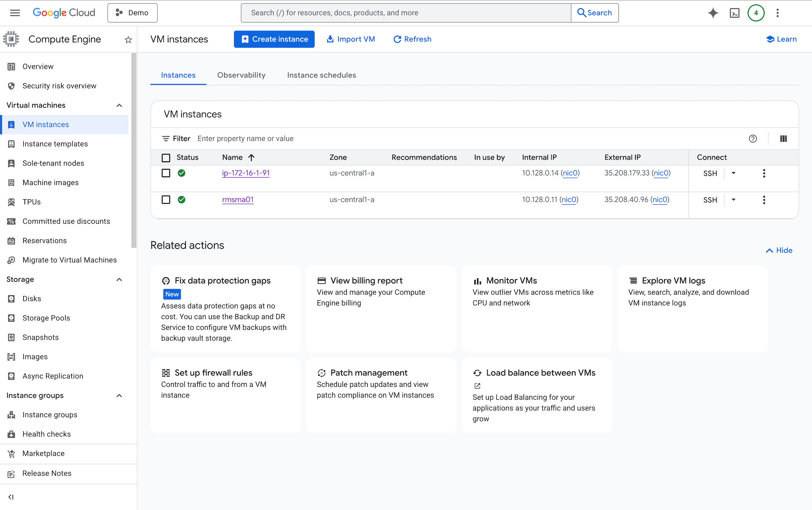
Task: Open the navigation hamburger menu
Action: pos(15,12)
